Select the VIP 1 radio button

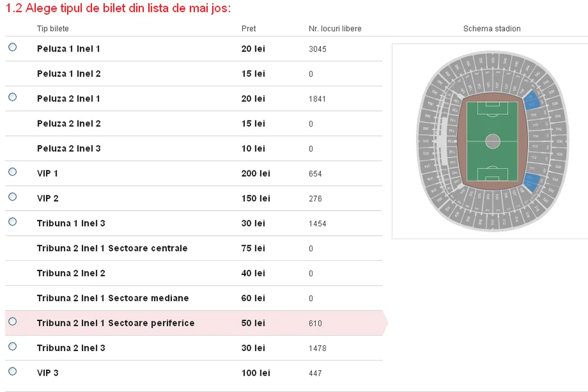point(12,172)
